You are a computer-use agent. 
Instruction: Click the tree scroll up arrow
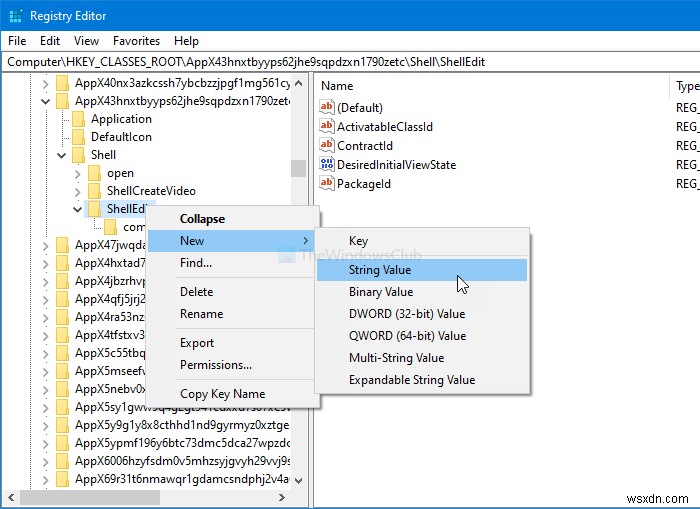click(x=299, y=83)
